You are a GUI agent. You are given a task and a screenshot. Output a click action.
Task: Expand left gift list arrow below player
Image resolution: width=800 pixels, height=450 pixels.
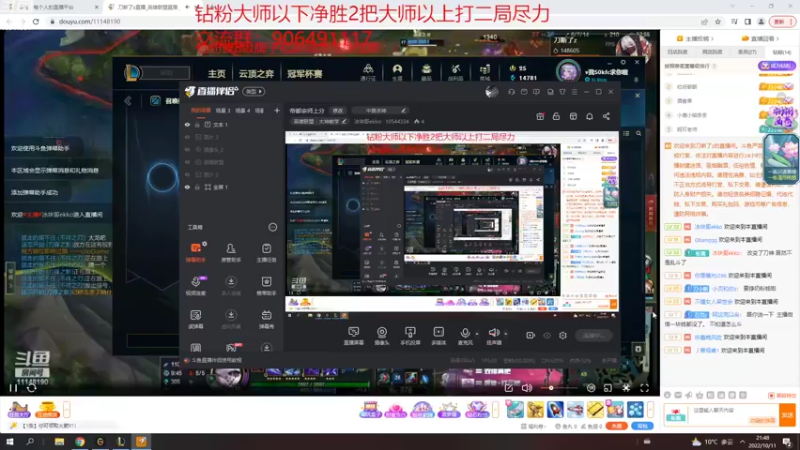coord(66,409)
